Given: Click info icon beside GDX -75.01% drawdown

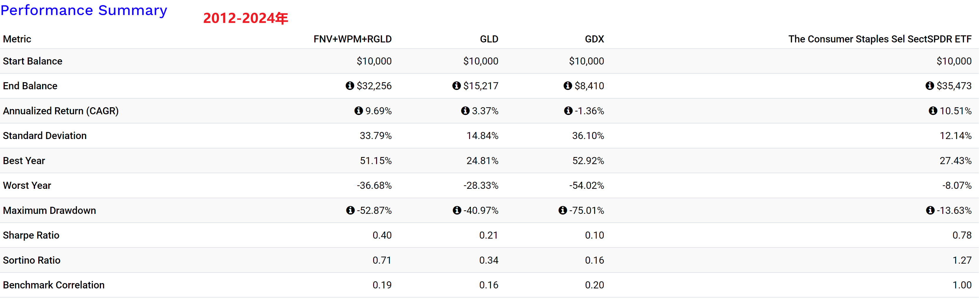Looking at the screenshot, I should pyautogui.click(x=563, y=211).
